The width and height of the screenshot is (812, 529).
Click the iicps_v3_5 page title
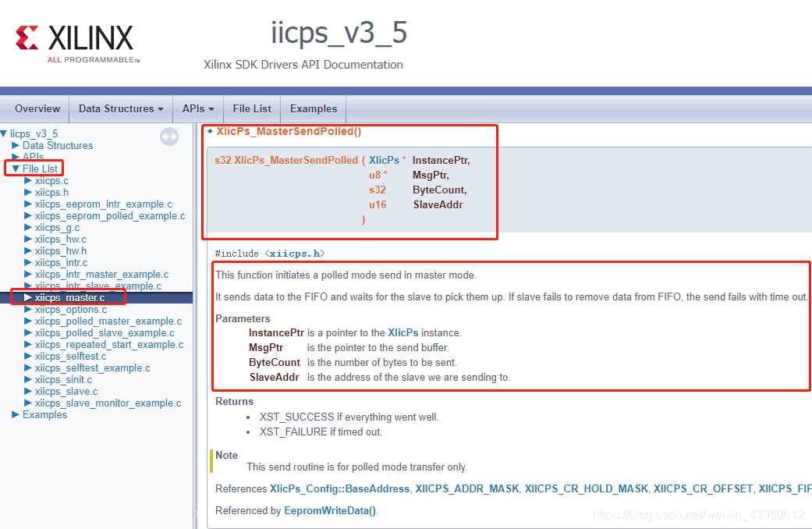tap(339, 33)
